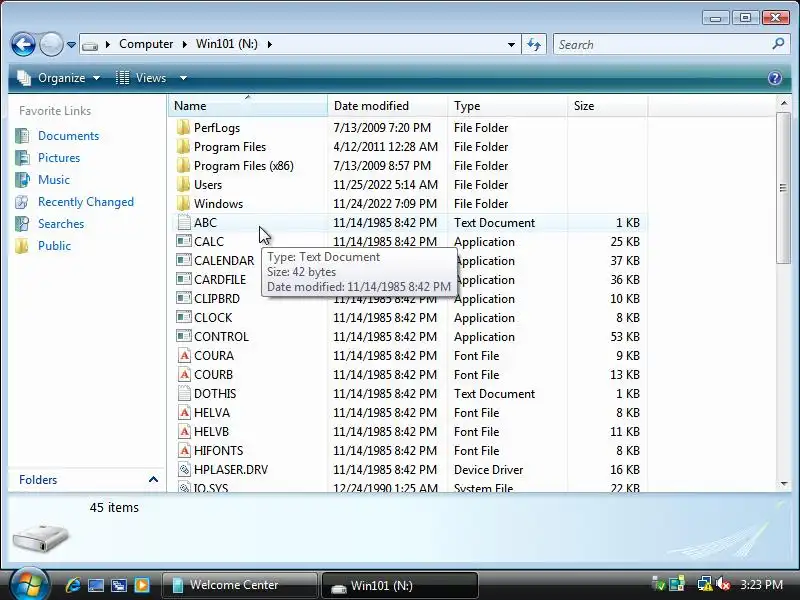Open the Documents favorite link
Viewport: 800px width, 600px height.
coord(68,136)
